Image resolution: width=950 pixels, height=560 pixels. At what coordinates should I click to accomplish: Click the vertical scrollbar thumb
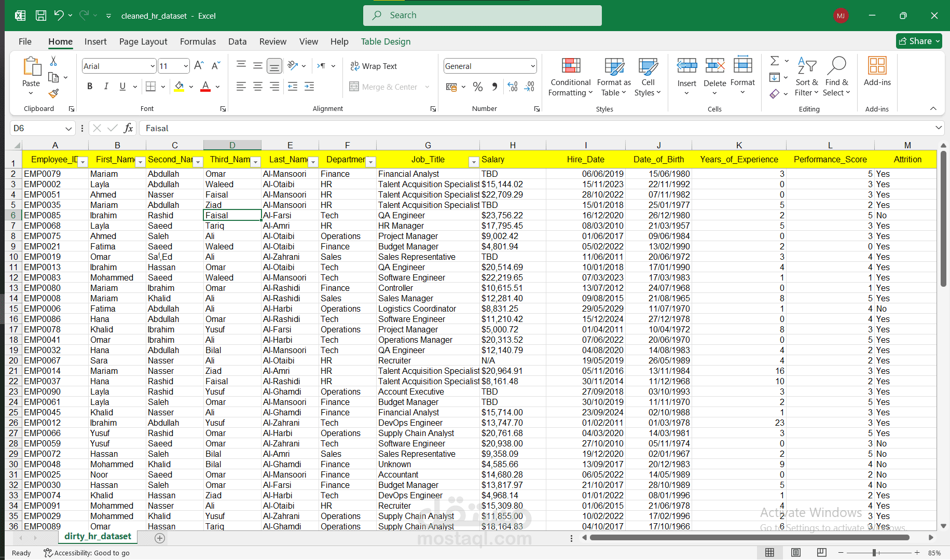[x=943, y=218]
